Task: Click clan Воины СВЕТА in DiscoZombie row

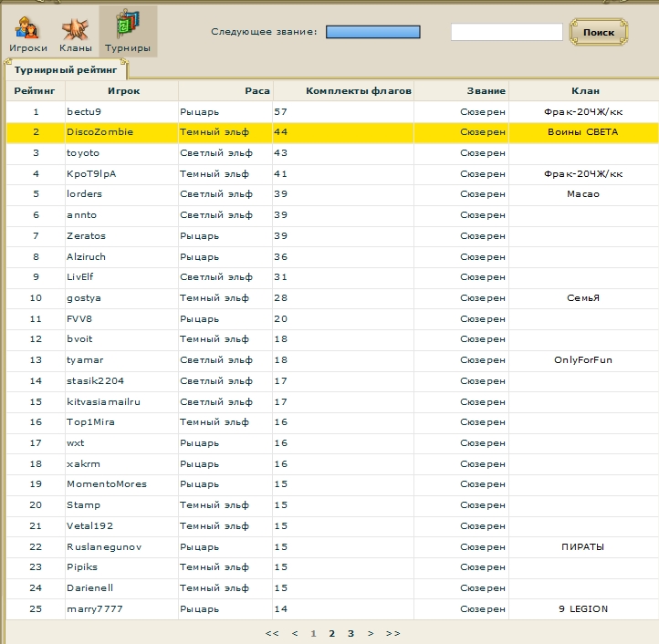Action: 583,132
